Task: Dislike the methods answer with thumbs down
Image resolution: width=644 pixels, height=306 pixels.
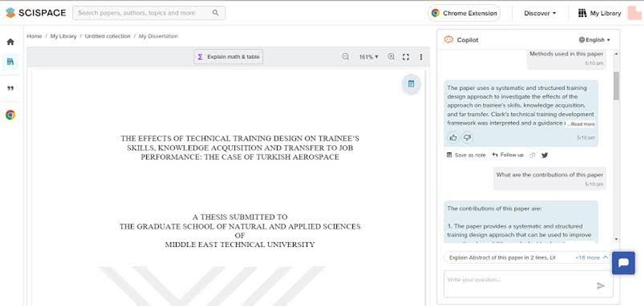Action: [x=467, y=138]
